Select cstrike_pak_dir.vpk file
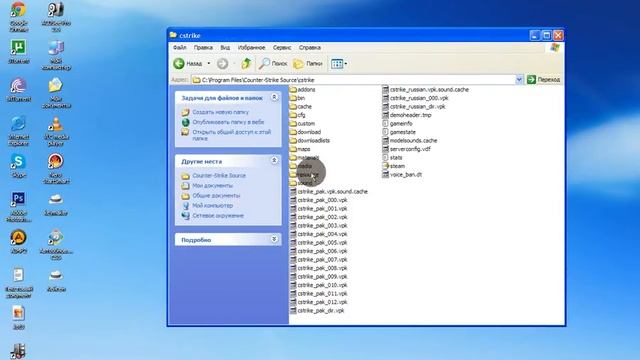The height and width of the screenshot is (360, 640). click(317, 311)
